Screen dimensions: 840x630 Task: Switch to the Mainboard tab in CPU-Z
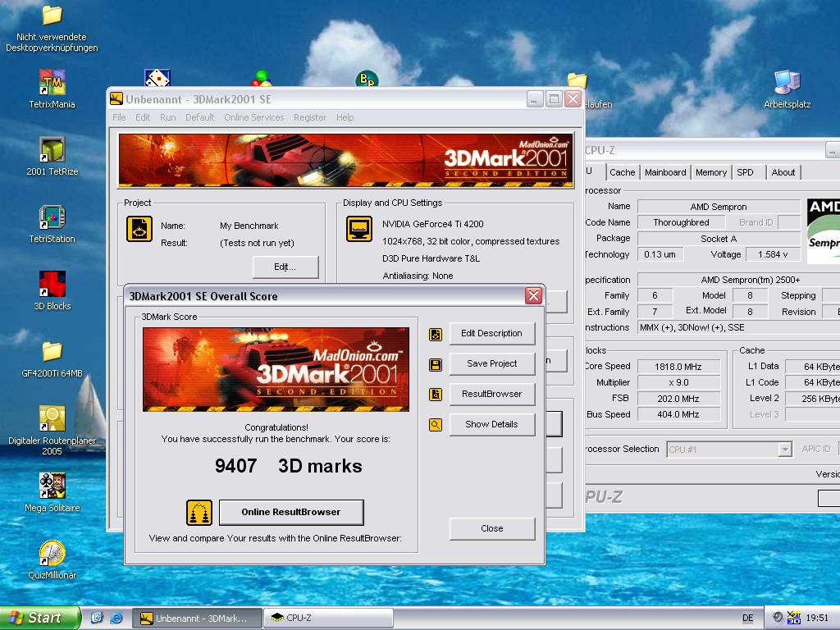click(665, 172)
